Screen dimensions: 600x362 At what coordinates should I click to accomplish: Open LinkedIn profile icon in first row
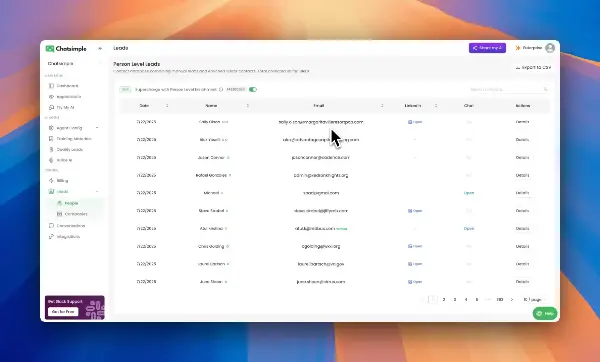(410, 122)
